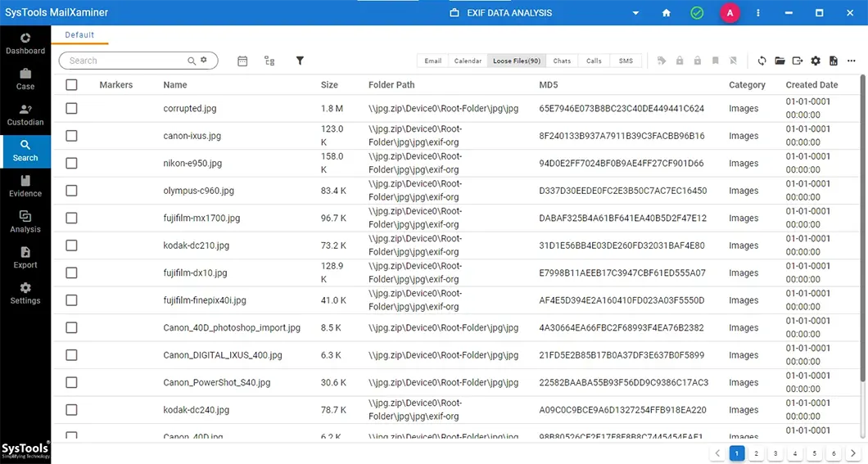The height and width of the screenshot is (464, 868).
Task: Toggle the folder tree view icon
Action: pyautogui.click(x=269, y=61)
